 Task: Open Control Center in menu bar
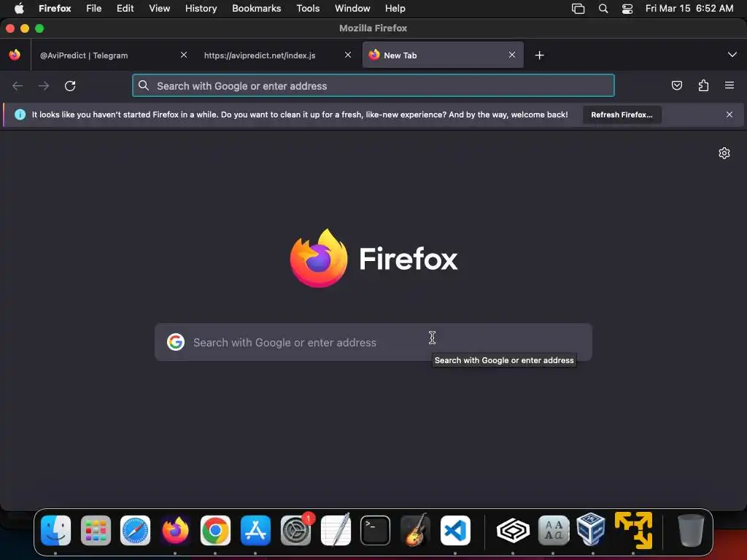pos(627,9)
